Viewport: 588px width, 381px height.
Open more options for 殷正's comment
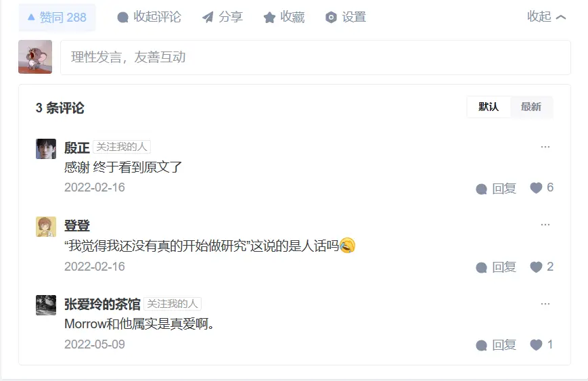coord(545,147)
